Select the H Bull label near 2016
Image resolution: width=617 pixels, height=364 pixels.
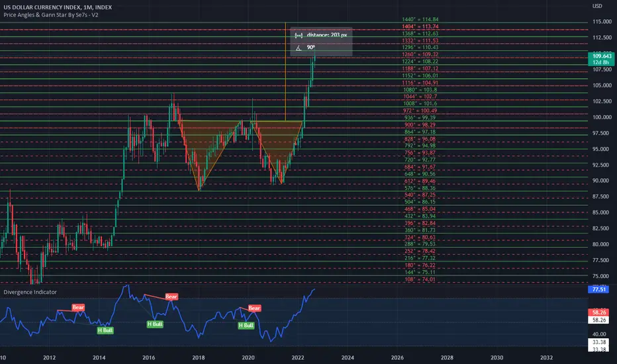[155, 324]
